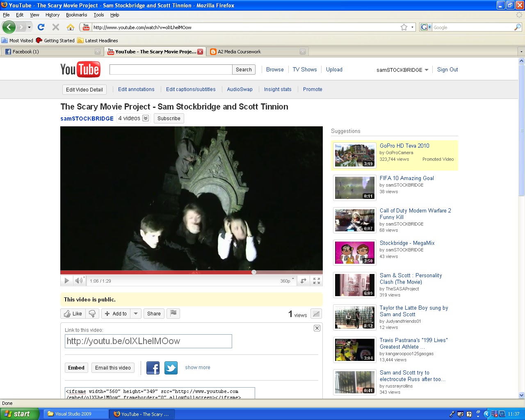
Task: Switch the video to fullscreen
Action: click(x=317, y=281)
